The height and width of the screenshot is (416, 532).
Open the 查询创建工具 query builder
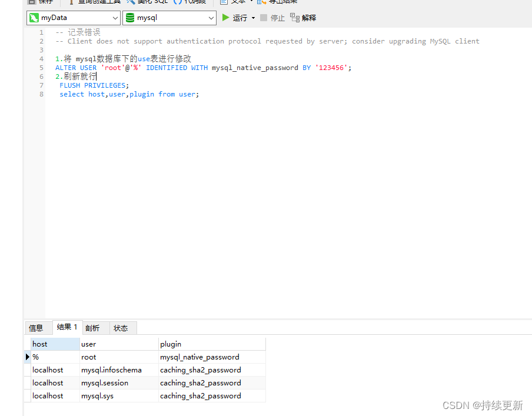coord(89,2)
